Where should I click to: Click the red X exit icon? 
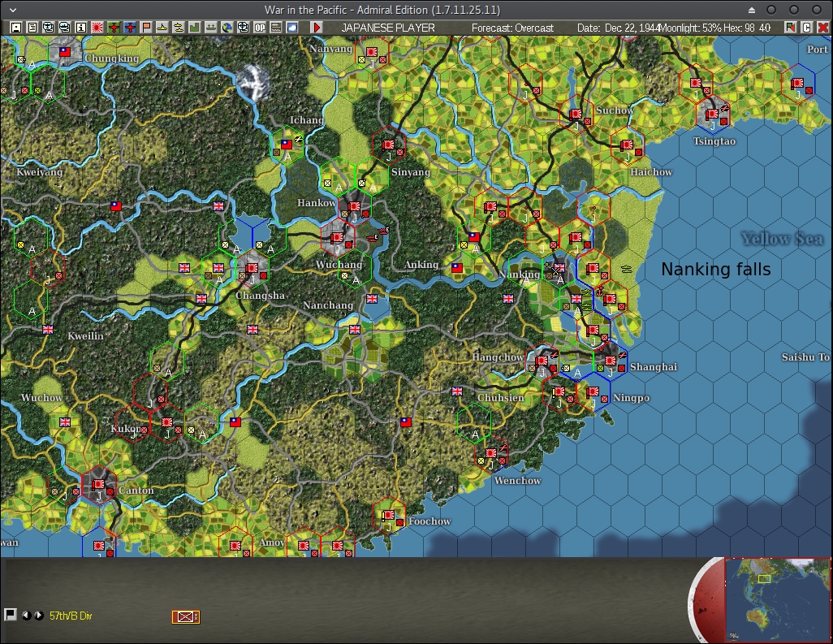click(x=823, y=27)
